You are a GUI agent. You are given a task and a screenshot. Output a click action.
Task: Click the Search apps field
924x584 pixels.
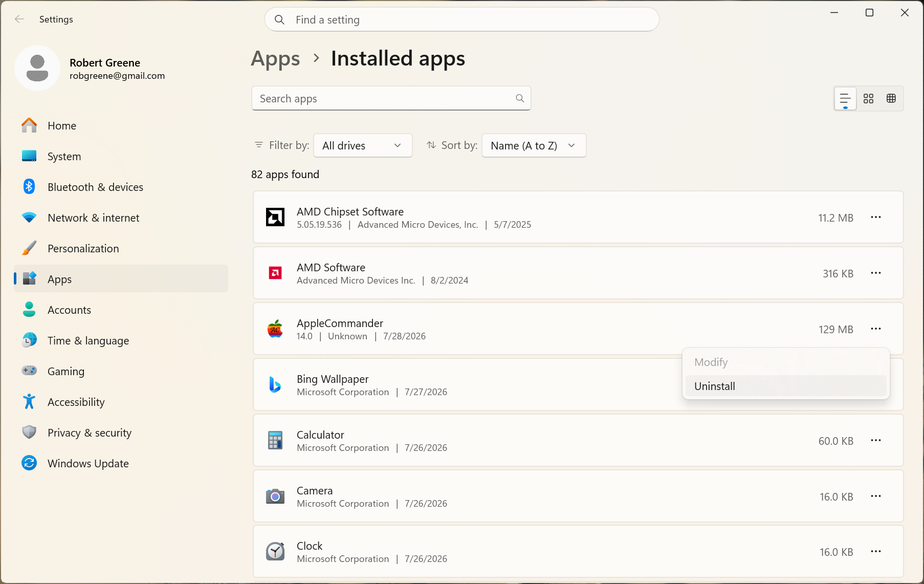pyautogui.click(x=391, y=98)
